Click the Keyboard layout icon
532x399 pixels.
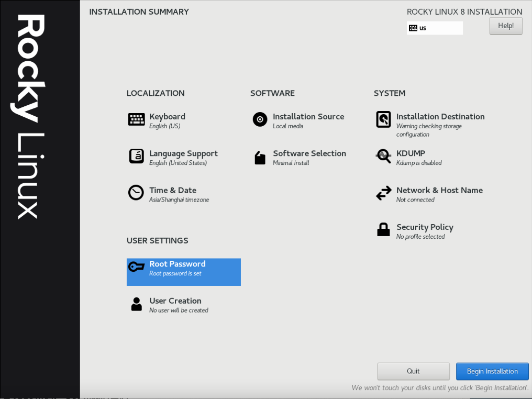[x=136, y=119]
